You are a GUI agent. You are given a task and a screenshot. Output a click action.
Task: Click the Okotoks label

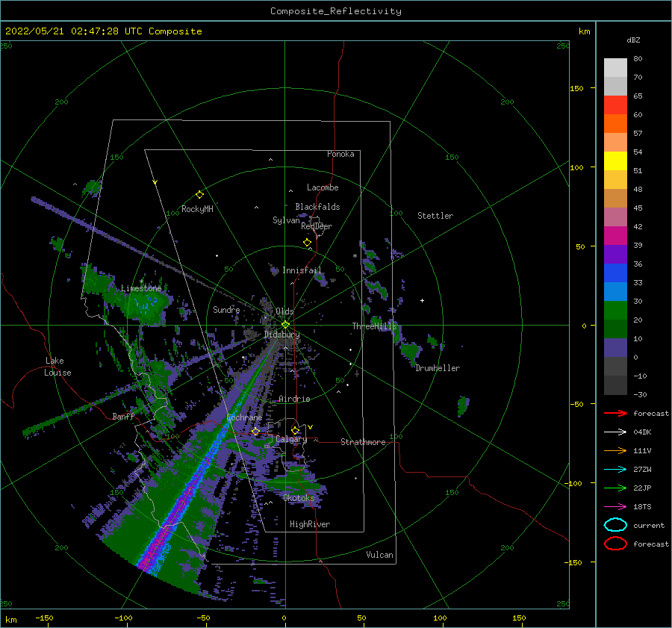299,498
